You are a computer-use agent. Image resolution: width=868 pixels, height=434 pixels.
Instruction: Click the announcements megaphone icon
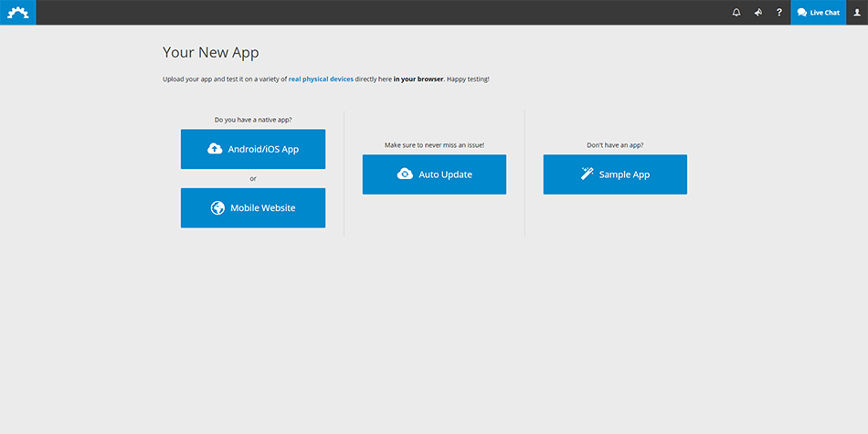757,12
